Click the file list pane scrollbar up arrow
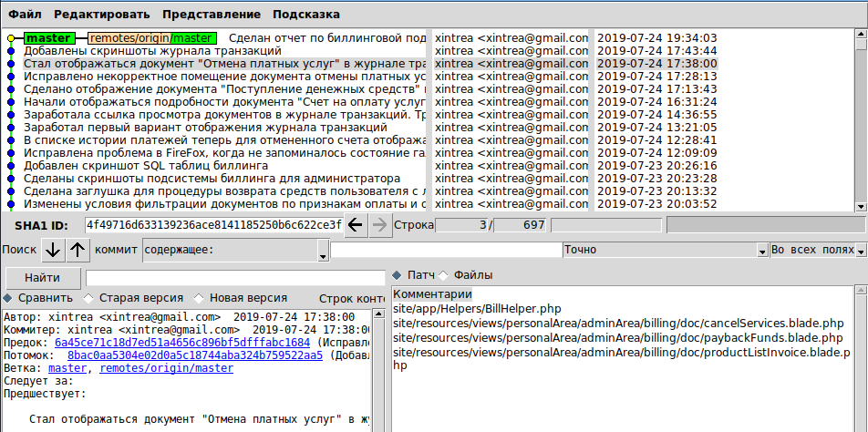The width and height of the screenshot is (868, 432). [861, 291]
